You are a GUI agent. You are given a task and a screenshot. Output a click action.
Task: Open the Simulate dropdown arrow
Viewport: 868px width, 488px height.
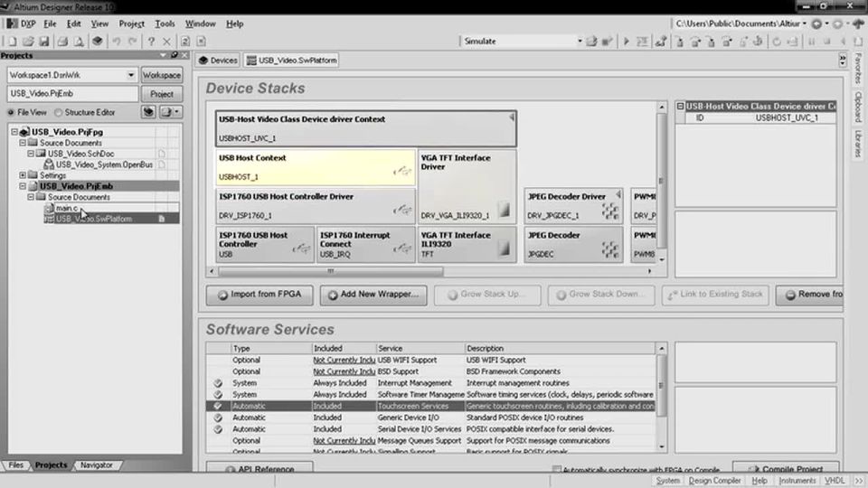(x=580, y=42)
